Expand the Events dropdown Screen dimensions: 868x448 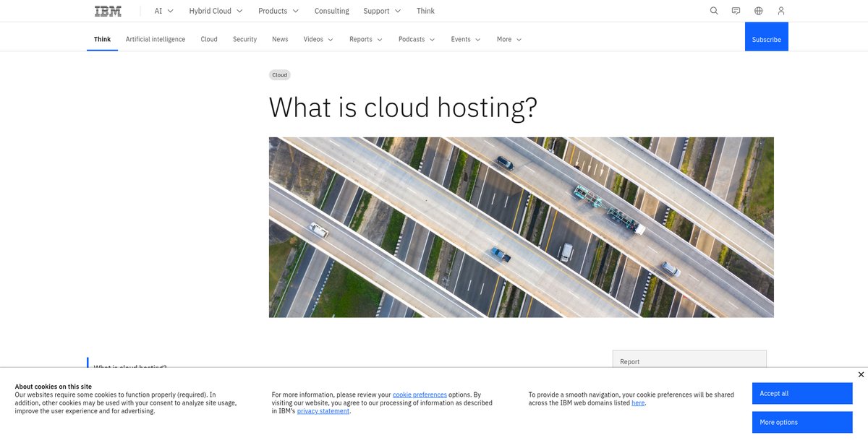(x=465, y=39)
